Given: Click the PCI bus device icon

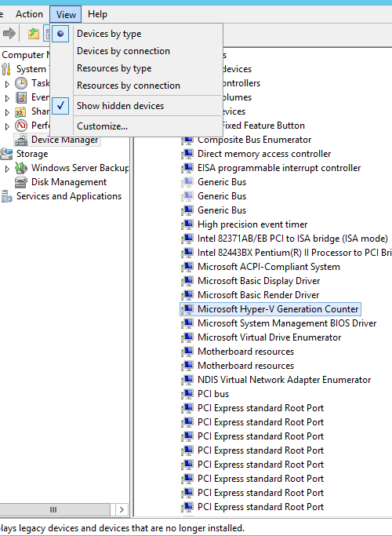Looking at the screenshot, I should [187, 394].
